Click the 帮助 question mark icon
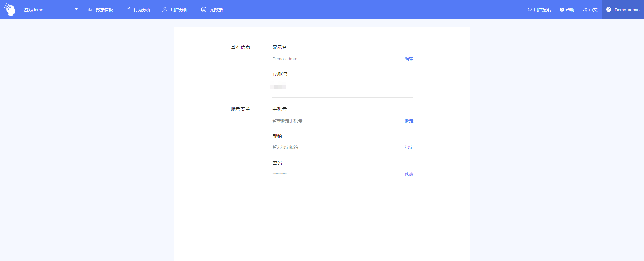The height and width of the screenshot is (261, 644). pos(562,10)
